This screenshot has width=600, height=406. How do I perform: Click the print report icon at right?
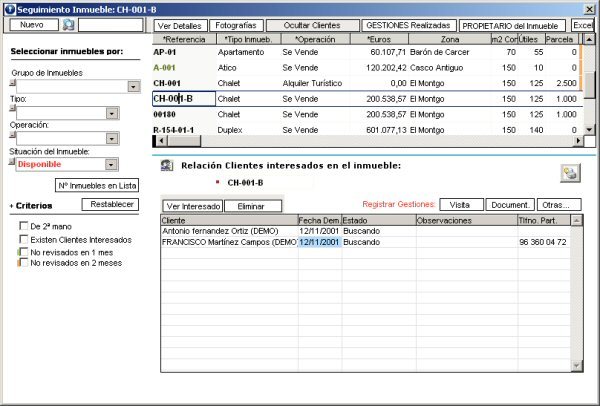(x=570, y=173)
